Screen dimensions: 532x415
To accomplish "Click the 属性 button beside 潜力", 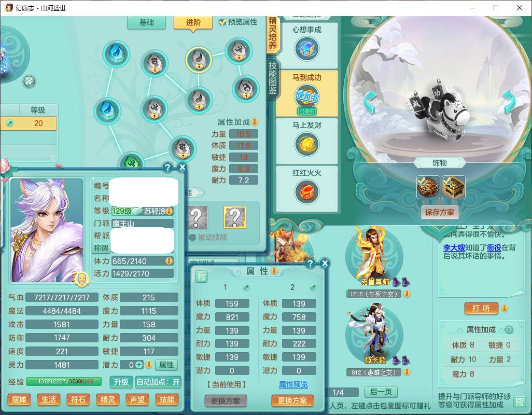I will pos(166,365).
